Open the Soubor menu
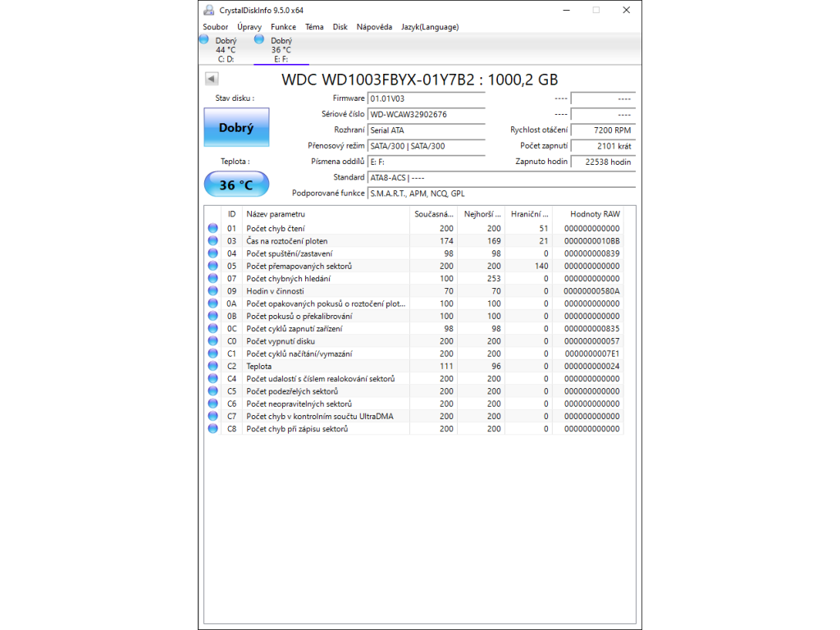This screenshot has height=630, width=840. pyautogui.click(x=216, y=27)
